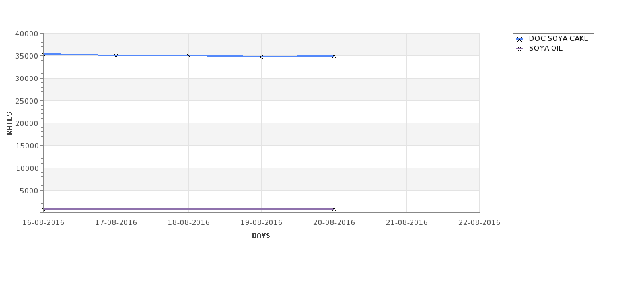Select DOC SOYA CAKE data point at 20-08-2016
The height and width of the screenshot is (283, 644).
click(334, 56)
